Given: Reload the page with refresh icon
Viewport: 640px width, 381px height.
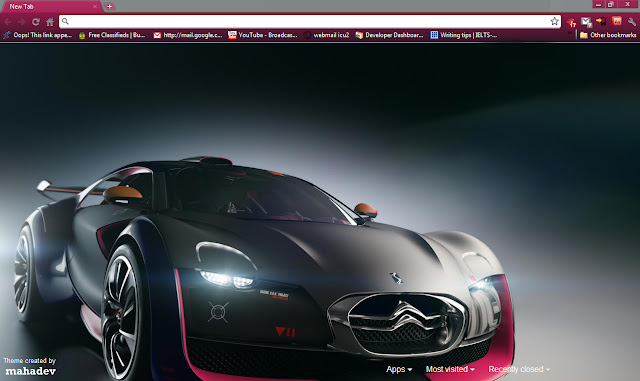Looking at the screenshot, I should pos(36,22).
